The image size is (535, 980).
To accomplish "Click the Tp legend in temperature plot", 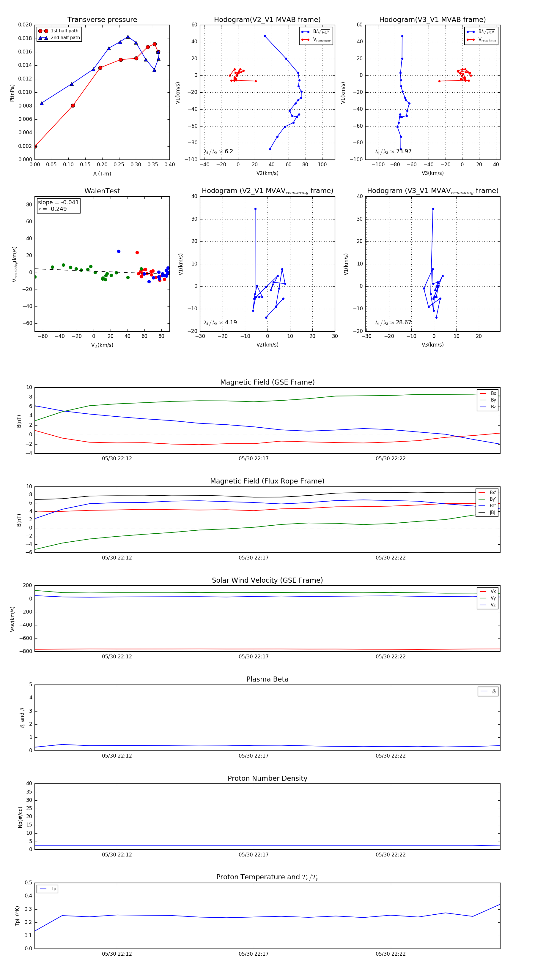I will click(x=48, y=889).
